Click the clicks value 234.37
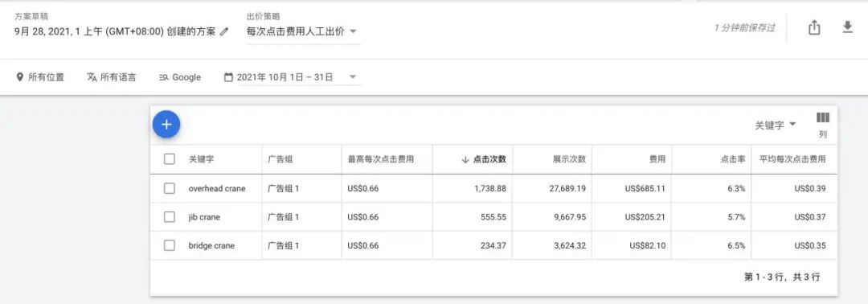 493,245
